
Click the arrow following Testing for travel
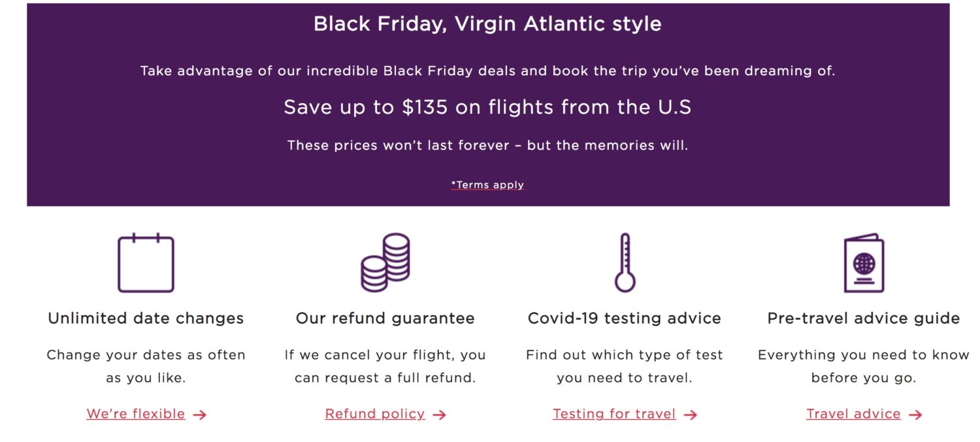tap(692, 414)
